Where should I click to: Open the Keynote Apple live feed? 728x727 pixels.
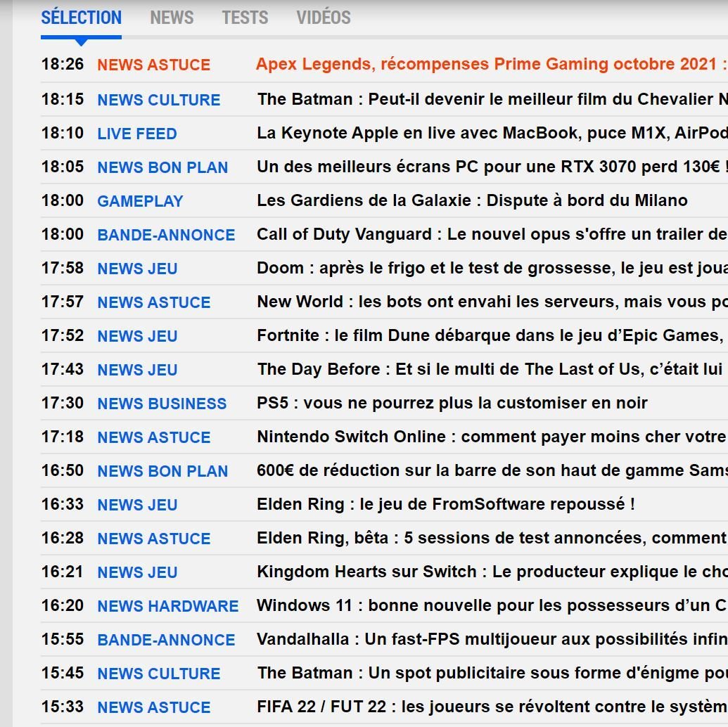click(x=492, y=134)
